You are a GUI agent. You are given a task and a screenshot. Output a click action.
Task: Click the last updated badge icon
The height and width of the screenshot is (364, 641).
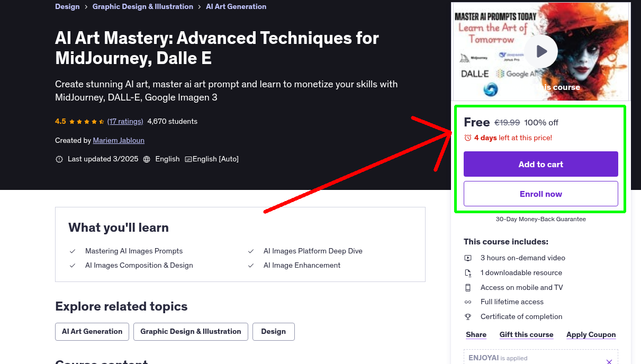point(59,159)
